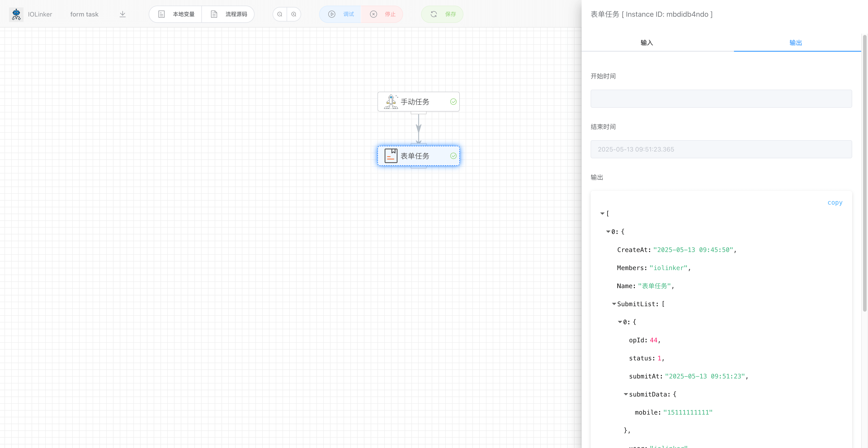Click the rocket icon on 手动任务 node
868x448 pixels.
click(391, 101)
